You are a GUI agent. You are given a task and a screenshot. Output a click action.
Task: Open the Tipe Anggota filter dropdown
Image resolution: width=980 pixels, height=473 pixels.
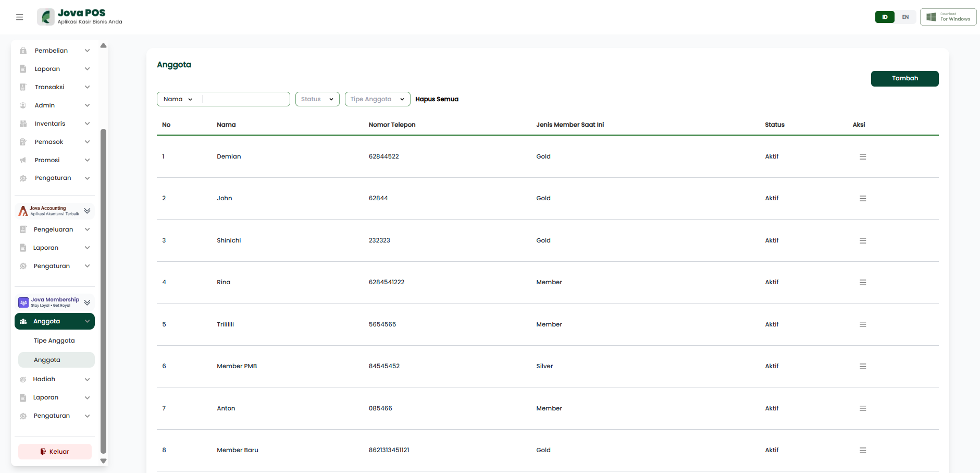click(x=377, y=99)
